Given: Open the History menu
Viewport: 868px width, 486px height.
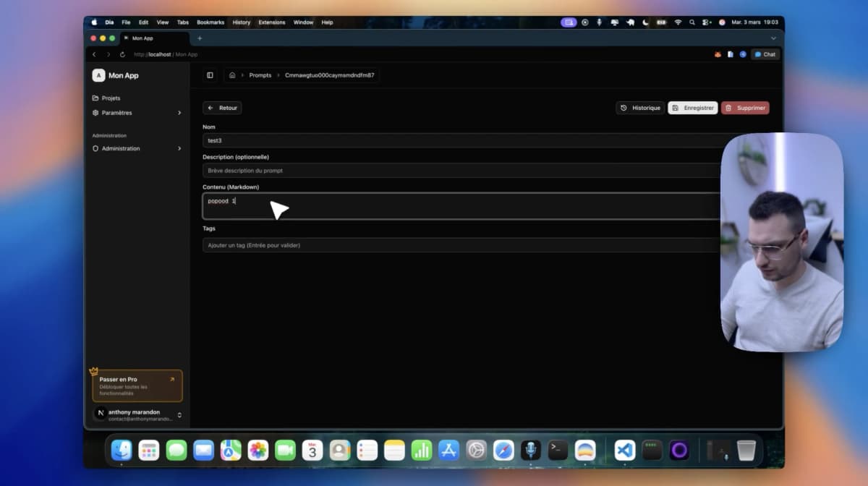Looking at the screenshot, I should [x=241, y=22].
